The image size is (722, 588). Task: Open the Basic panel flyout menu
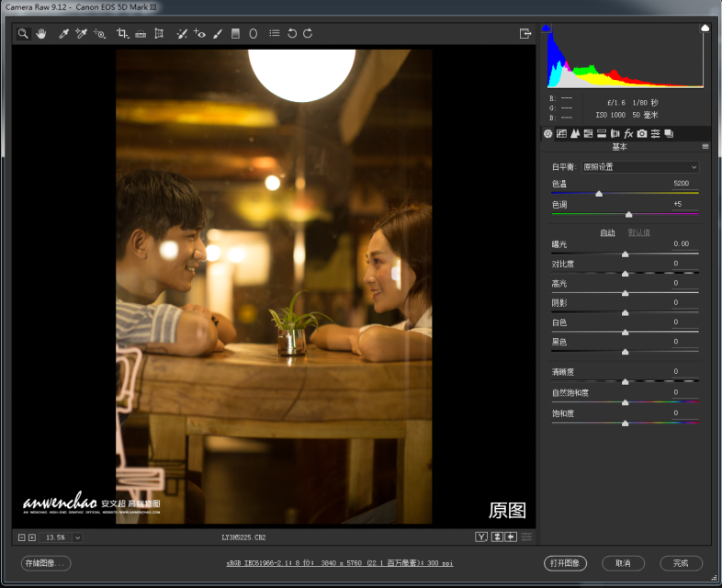point(705,146)
